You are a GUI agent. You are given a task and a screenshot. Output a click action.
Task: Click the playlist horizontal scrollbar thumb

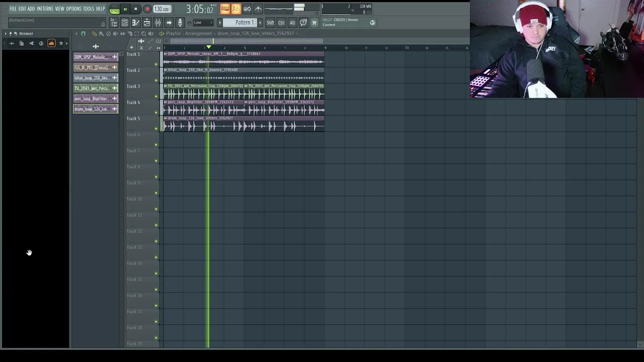tap(247, 41)
